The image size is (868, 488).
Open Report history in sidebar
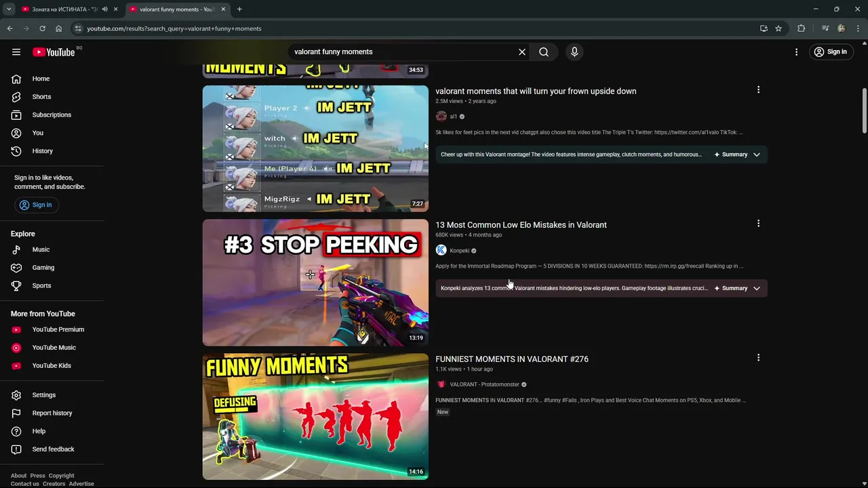pyautogui.click(x=52, y=413)
